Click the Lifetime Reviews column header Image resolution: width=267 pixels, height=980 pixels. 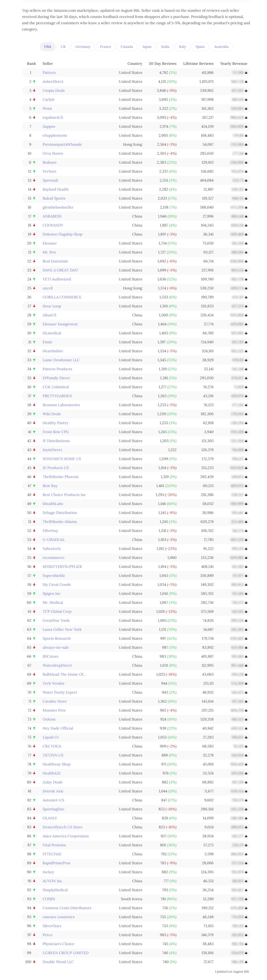199,64
